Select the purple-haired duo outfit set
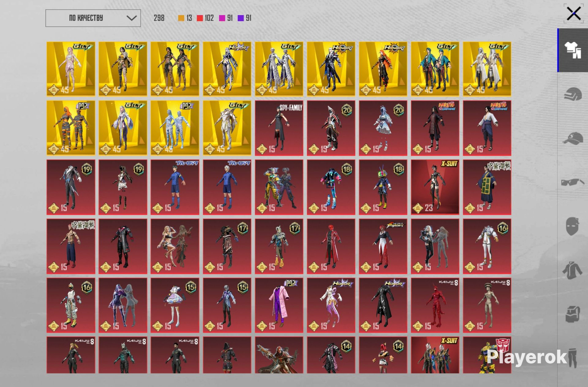This screenshot has width=588, height=387. (x=123, y=305)
